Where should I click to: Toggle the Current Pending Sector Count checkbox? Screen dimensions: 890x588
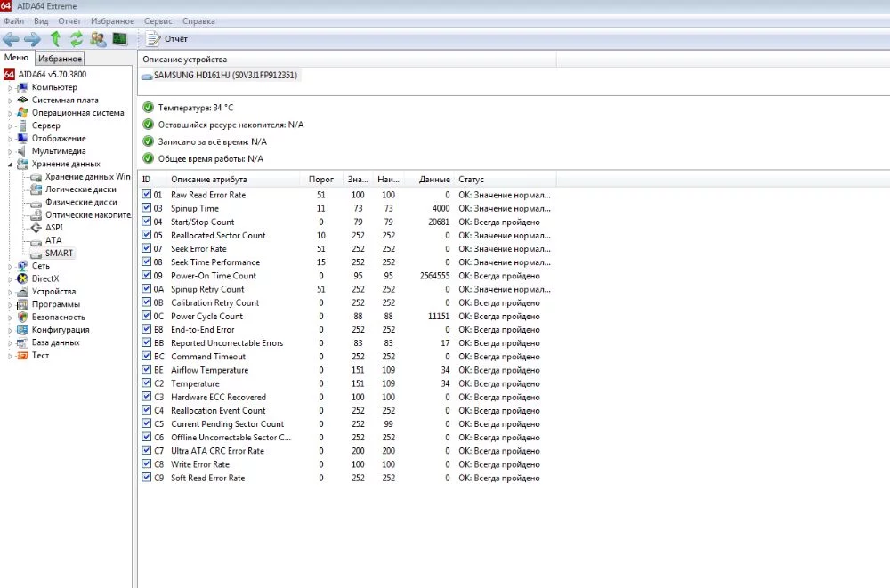[147, 423]
